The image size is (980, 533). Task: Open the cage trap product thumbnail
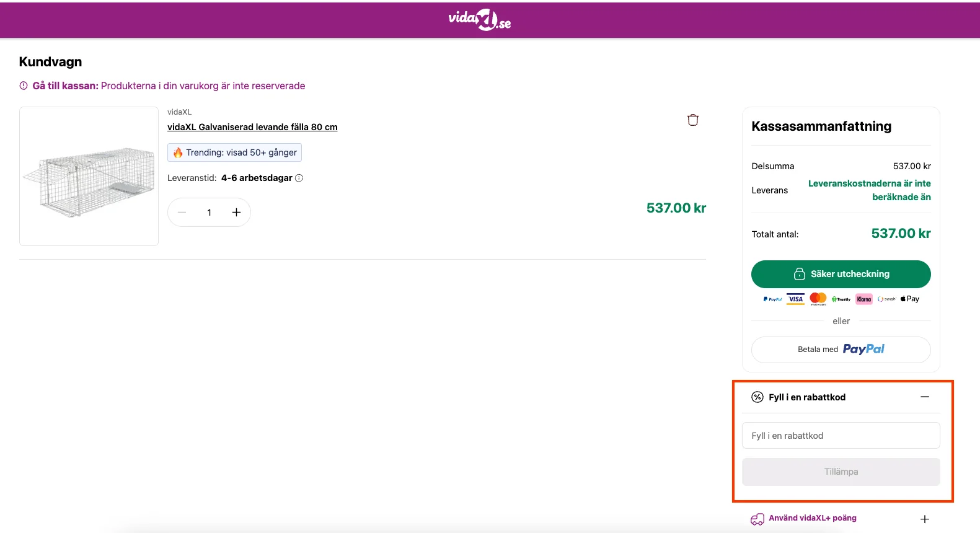pos(89,176)
